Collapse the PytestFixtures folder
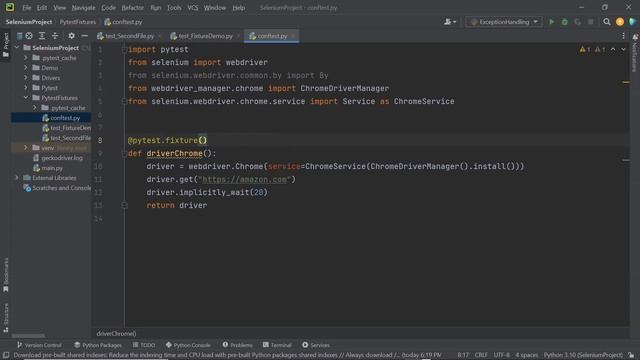The height and width of the screenshot is (360, 640). click(26, 98)
